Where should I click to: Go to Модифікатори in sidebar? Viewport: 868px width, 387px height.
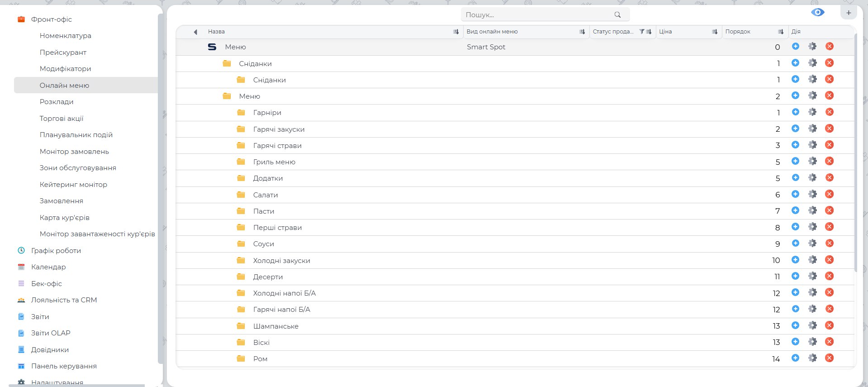click(x=65, y=69)
